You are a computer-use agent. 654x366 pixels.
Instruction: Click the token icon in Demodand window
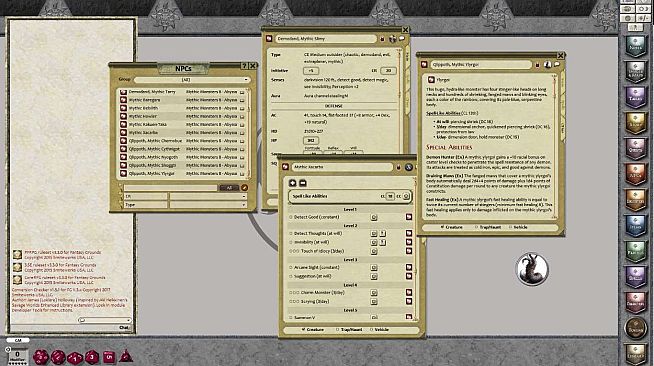click(392, 39)
